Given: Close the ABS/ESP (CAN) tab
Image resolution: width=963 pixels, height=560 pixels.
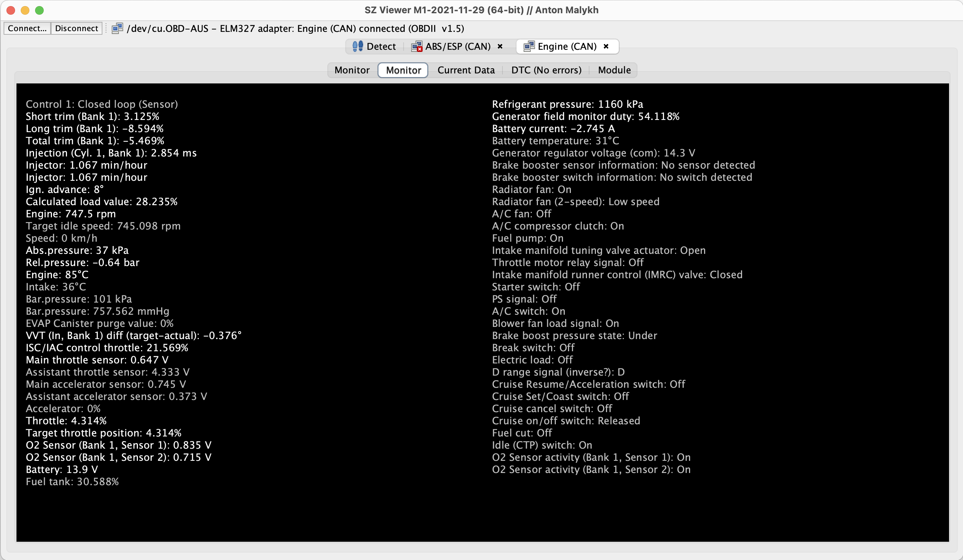Looking at the screenshot, I should (500, 46).
